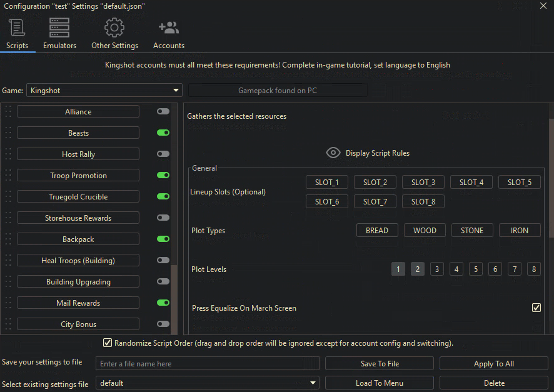Enable the Alliance script toggle
Image resolution: width=554 pixels, height=392 pixels.
point(163,111)
